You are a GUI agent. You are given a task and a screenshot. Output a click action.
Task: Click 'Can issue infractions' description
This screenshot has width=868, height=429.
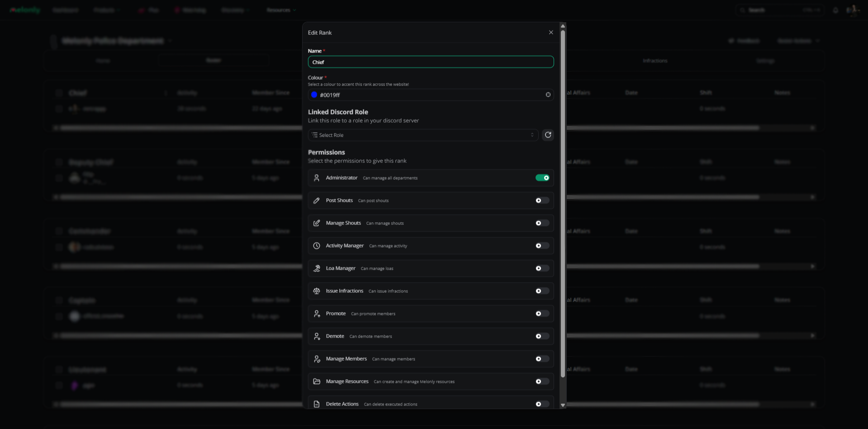tap(388, 291)
